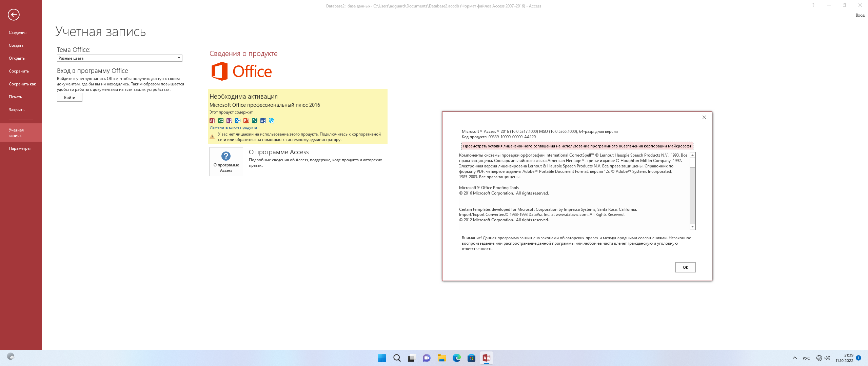Click the Вход link at top right

(x=860, y=15)
